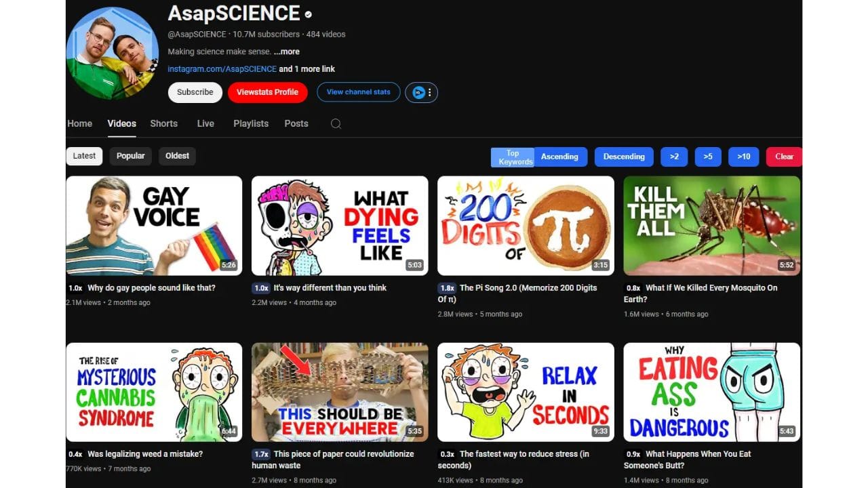Click '2.8M views • 5 months ago'

[x=480, y=314]
